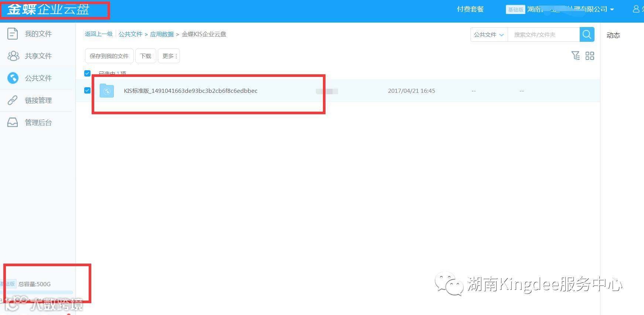Image resolution: width=644 pixels, height=315 pixels.
Task: Open the company account dropdown arrow
Action: tap(612, 10)
